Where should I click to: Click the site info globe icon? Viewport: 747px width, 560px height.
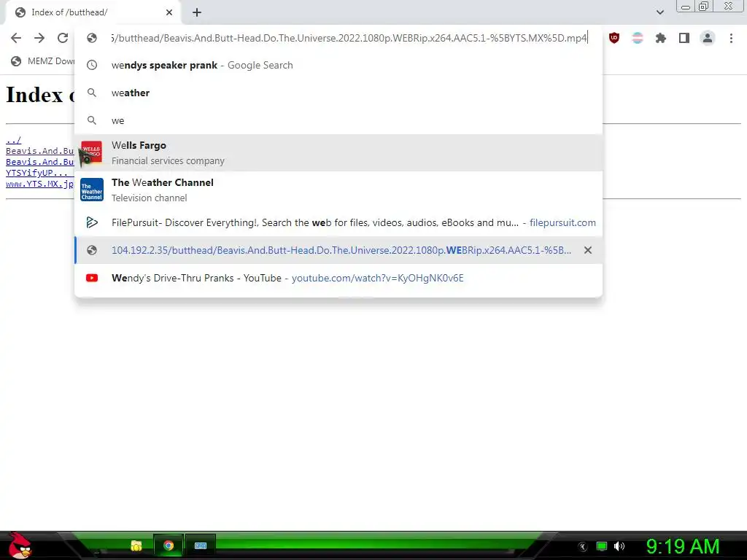[x=92, y=38]
